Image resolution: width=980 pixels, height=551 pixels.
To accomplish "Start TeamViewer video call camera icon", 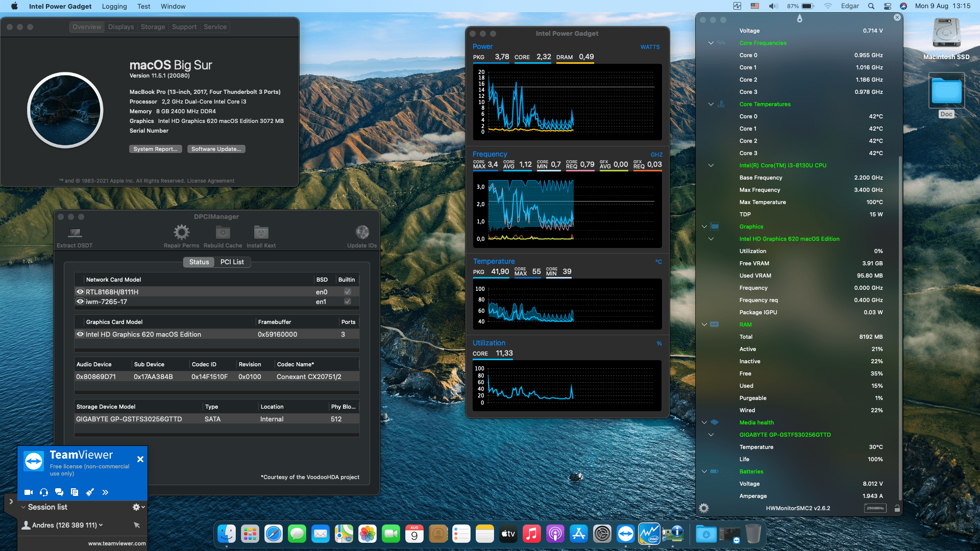I will point(29,492).
